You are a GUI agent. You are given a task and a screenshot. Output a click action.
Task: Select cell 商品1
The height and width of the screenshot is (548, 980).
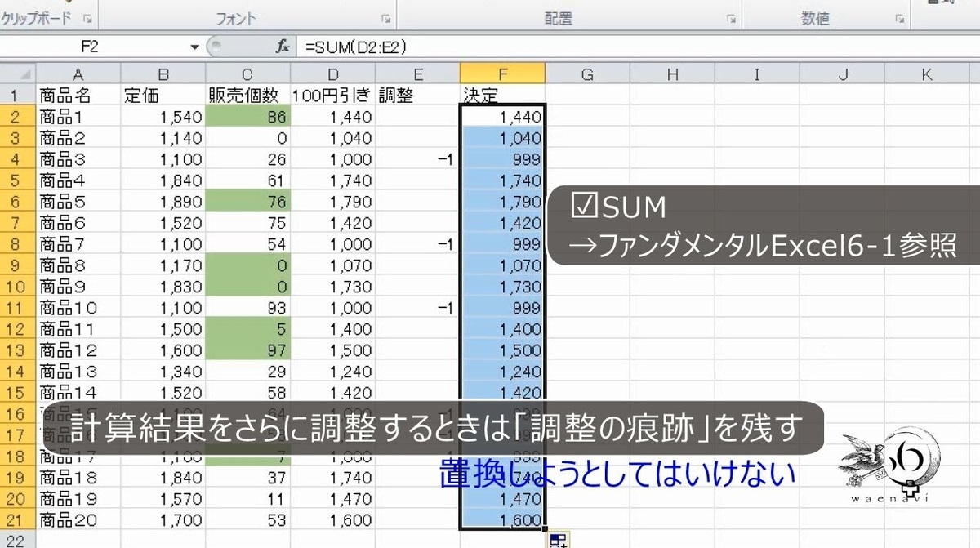(x=78, y=117)
